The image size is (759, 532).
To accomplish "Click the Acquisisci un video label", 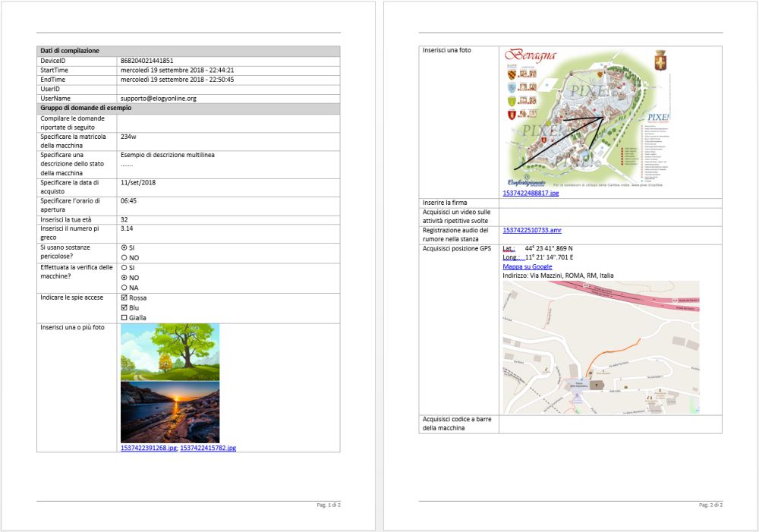I will click(456, 216).
